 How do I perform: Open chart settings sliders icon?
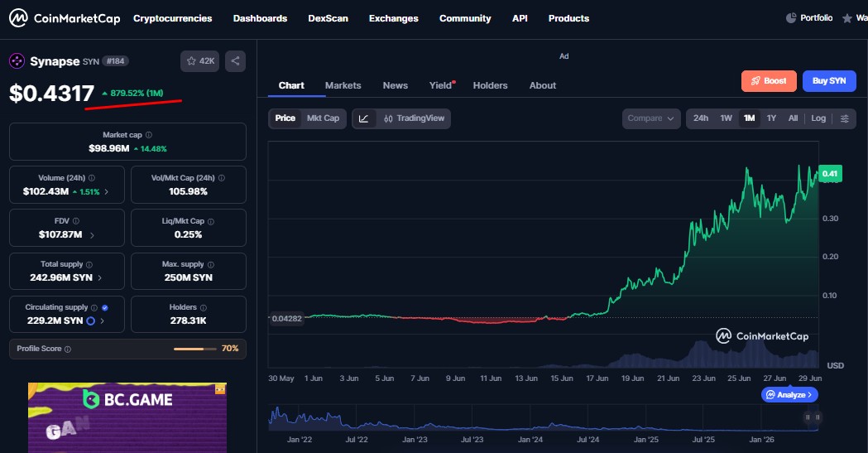(844, 118)
